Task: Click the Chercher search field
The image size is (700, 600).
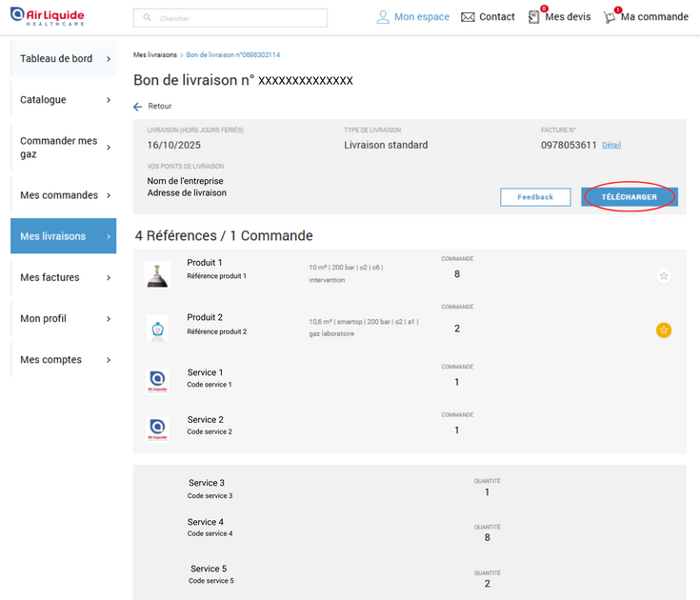Action: click(x=230, y=18)
